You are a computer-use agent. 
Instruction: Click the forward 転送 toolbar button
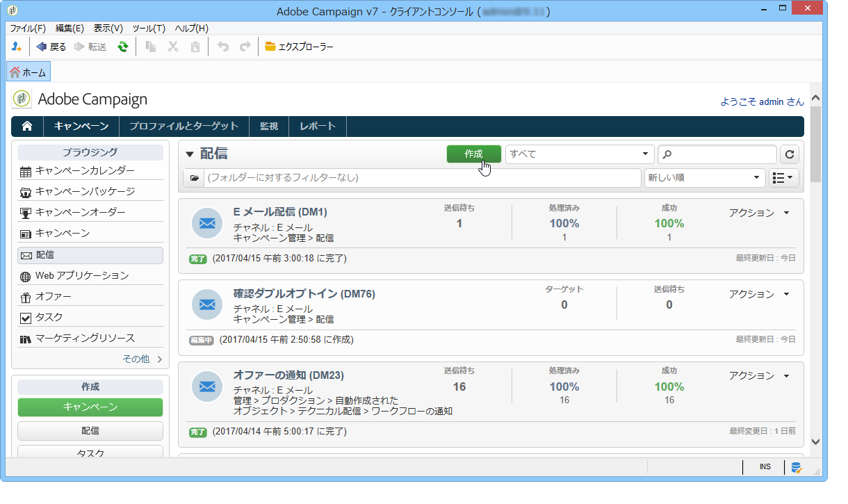point(90,47)
